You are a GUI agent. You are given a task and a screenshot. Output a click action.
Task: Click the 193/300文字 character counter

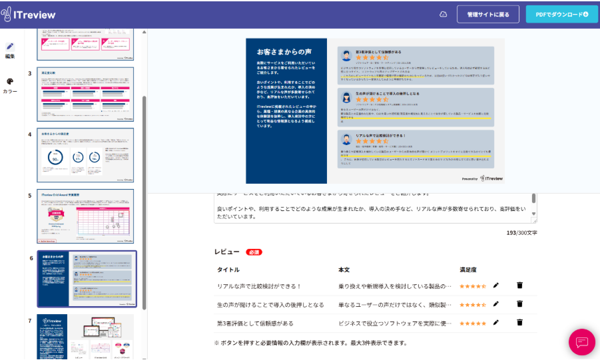(x=521, y=232)
